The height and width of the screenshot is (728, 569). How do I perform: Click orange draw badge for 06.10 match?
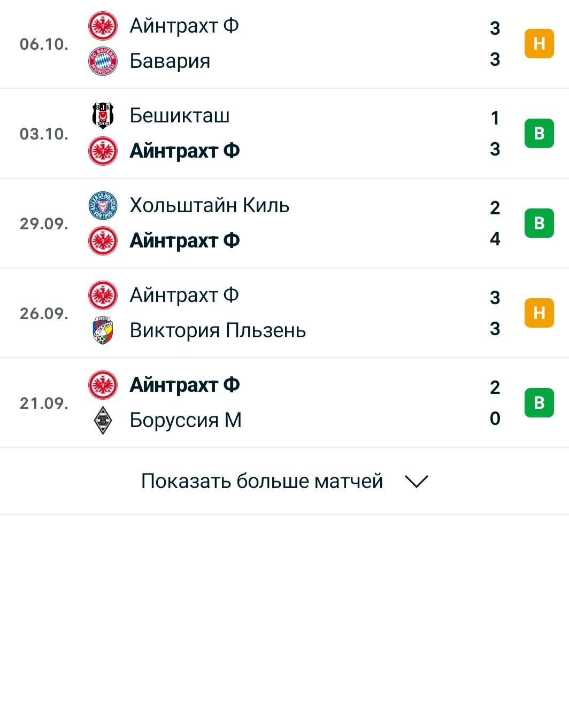pos(539,43)
